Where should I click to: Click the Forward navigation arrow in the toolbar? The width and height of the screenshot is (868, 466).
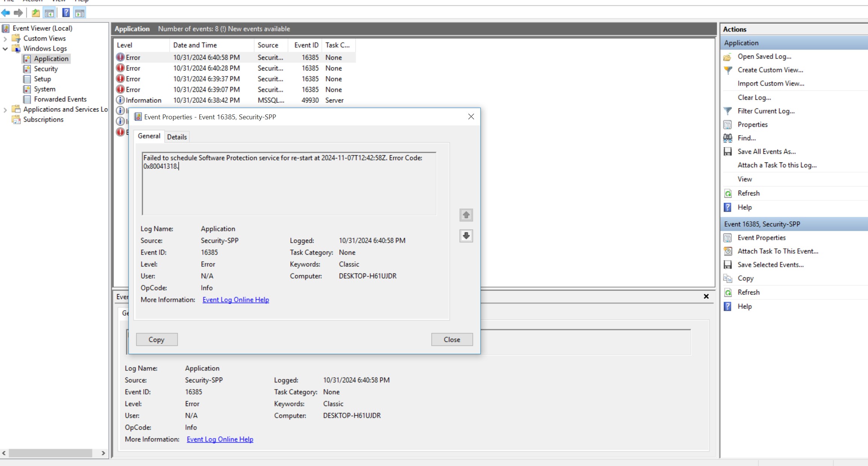18,13
